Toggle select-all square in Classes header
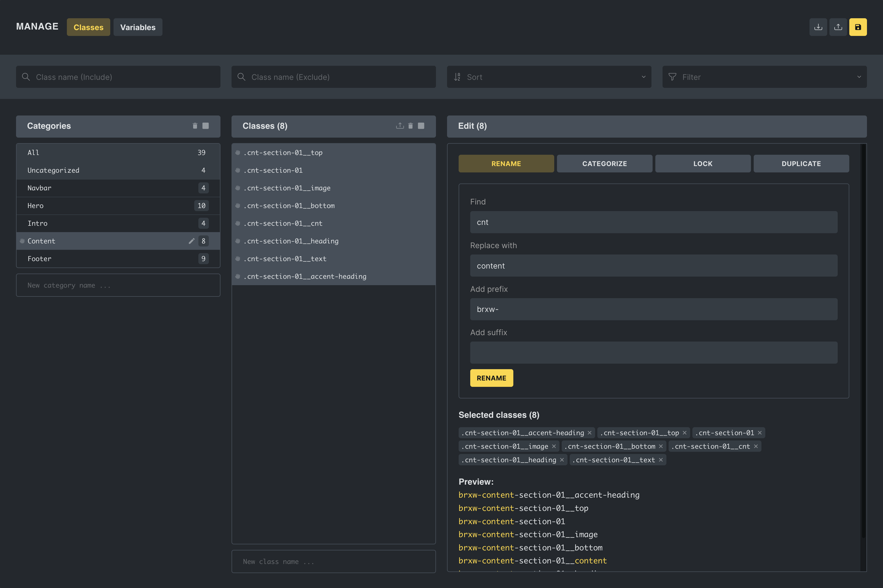Image resolution: width=883 pixels, height=588 pixels. (x=421, y=126)
